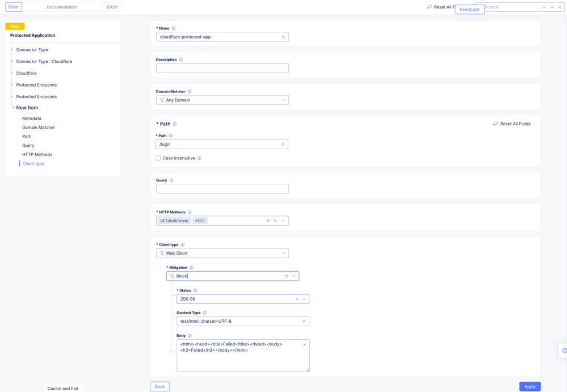
Task: Click the Mitigation reset icon
Action: point(286,276)
